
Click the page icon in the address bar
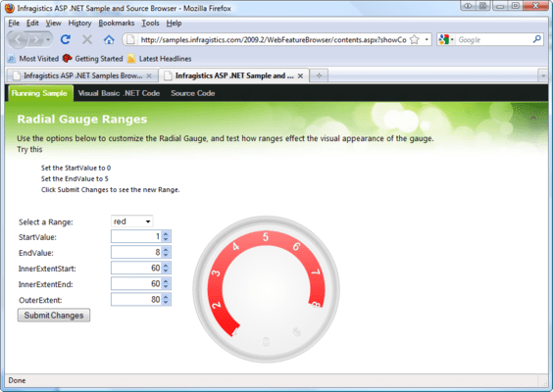(130, 39)
